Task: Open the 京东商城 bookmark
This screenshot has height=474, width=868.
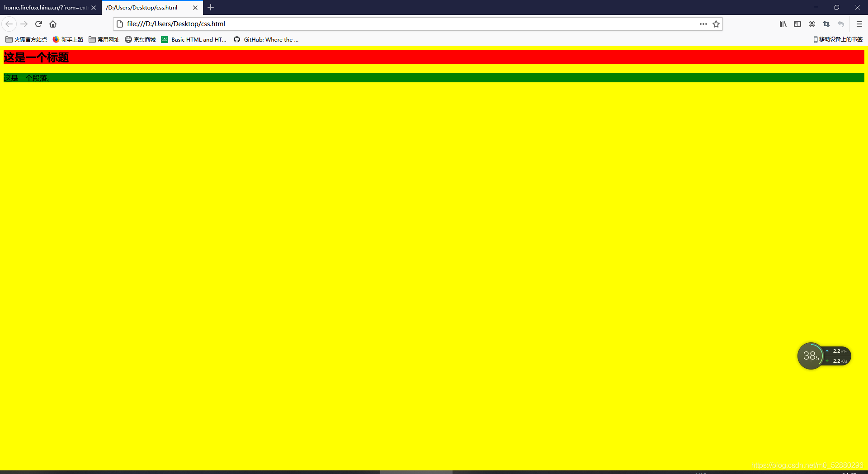Action: tap(140, 39)
